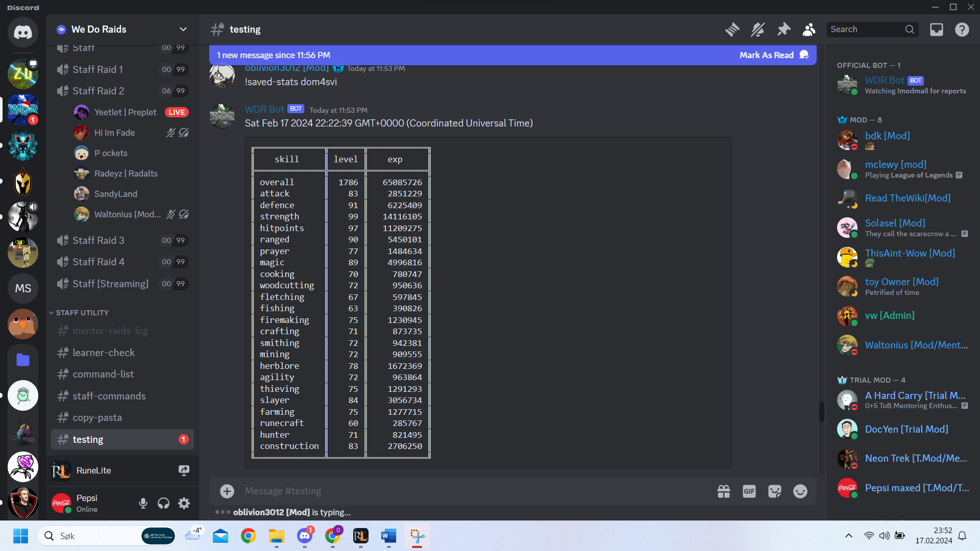The height and width of the screenshot is (551, 980).
Task: Open RuneLite from taskbar
Action: point(360,536)
